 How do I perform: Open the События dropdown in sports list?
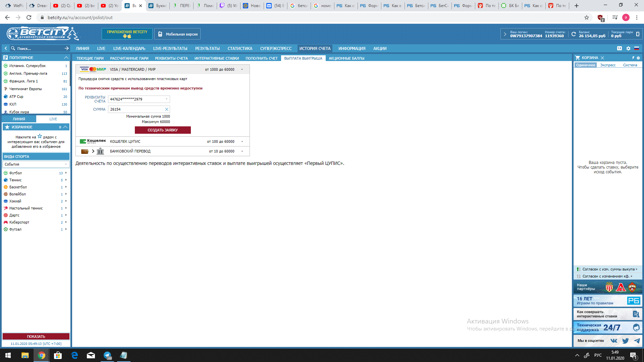(x=36, y=164)
